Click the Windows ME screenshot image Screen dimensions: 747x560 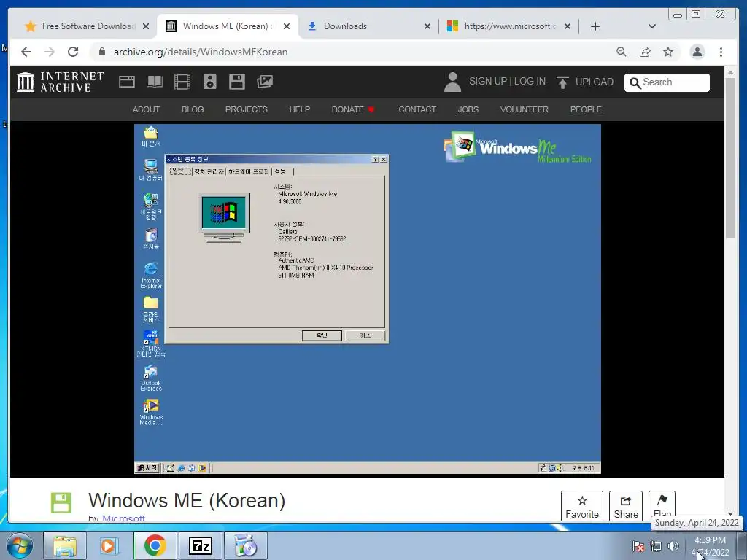[368, 299]
